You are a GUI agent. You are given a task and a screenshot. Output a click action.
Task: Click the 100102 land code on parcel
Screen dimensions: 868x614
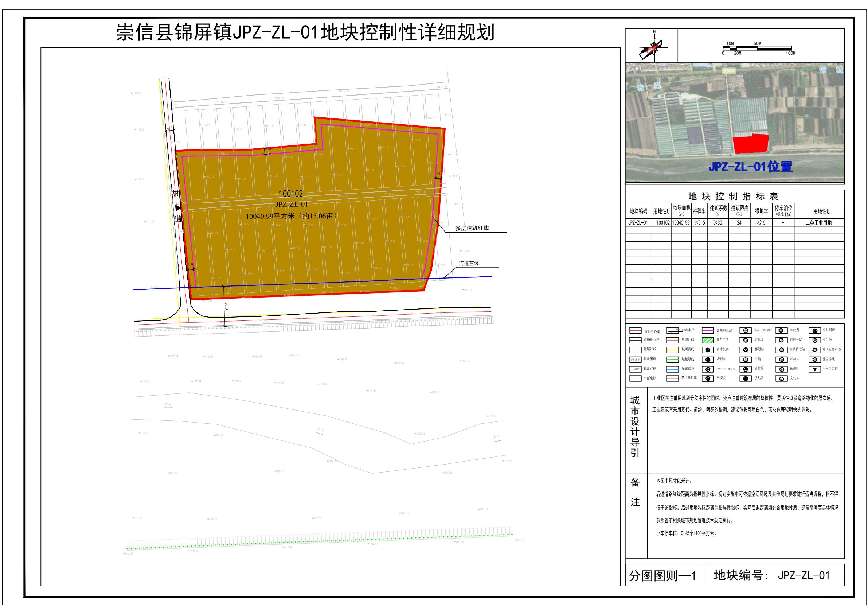click(291, 194)
